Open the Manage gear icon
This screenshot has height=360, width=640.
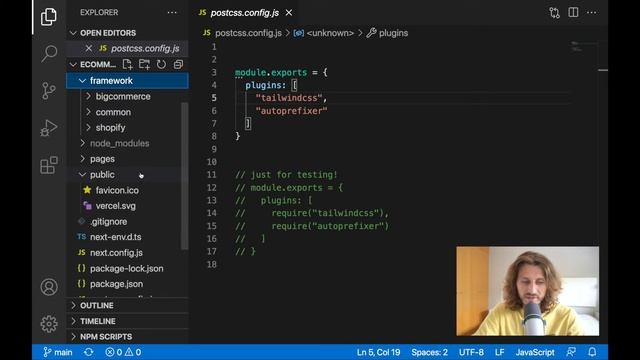pyautogui.click(x=49, y=324)
